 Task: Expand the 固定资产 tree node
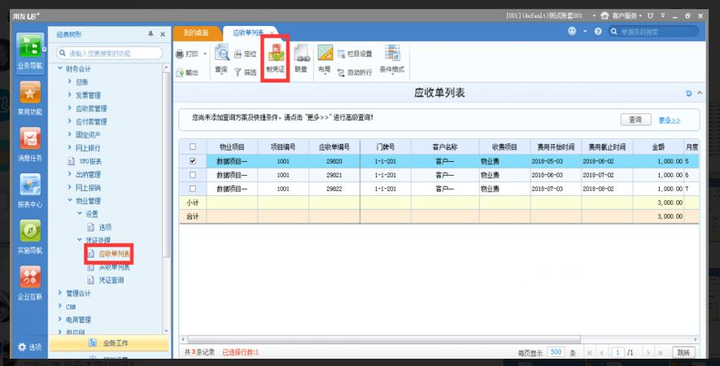pyautogui.click(x=69, y=135)
